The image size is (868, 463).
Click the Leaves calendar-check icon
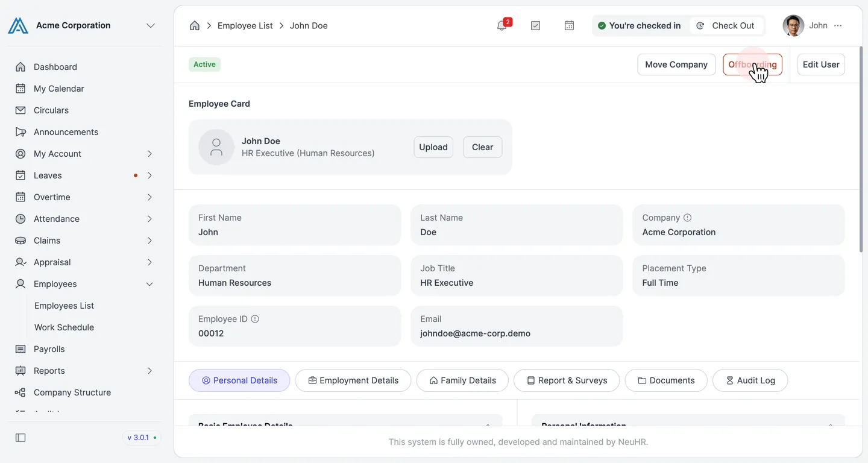click(20, 175)
